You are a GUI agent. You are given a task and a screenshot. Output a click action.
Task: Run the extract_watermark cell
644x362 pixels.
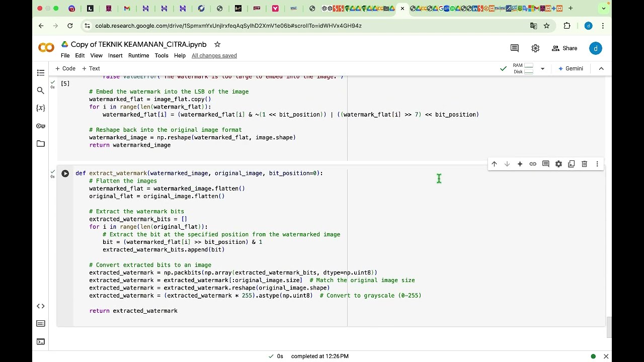pos(65,173)
